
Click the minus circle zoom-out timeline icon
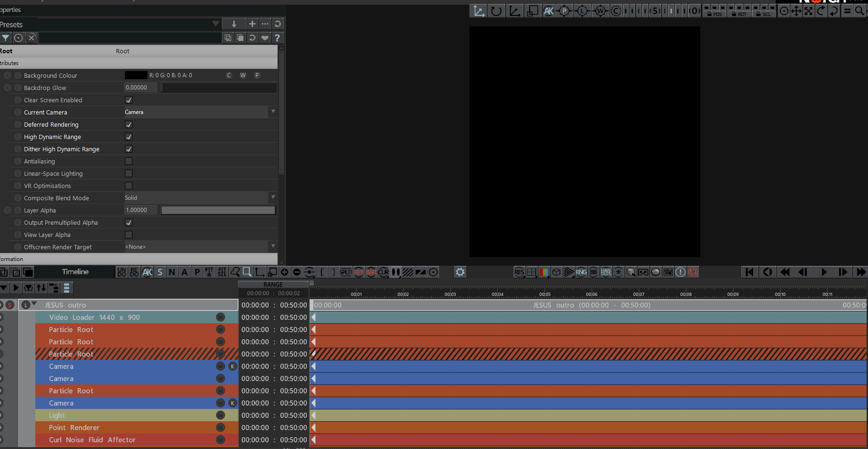pyautogui.click(x=297, y=272)
